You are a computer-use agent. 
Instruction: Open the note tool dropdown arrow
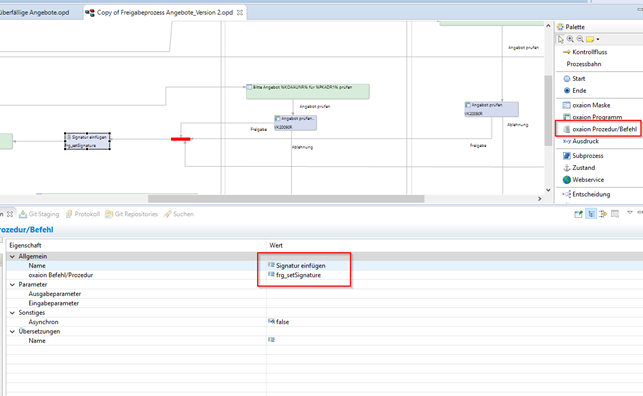pos(597,39)
